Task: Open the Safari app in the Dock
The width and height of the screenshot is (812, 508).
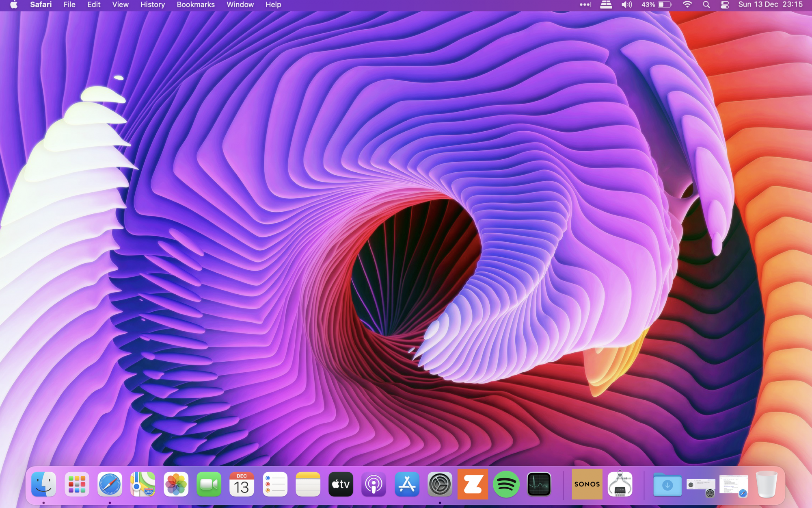Action: click(110, 484)
